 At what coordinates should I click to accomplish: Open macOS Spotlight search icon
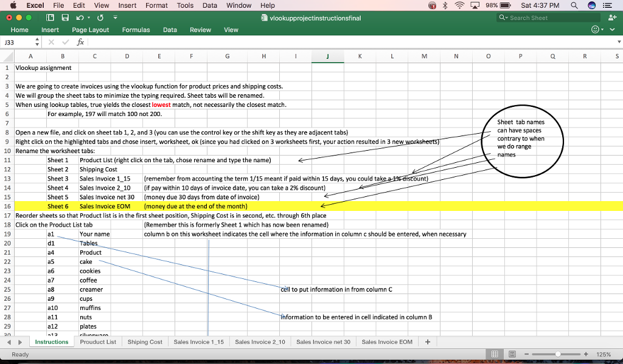click(x=575, y=5)
